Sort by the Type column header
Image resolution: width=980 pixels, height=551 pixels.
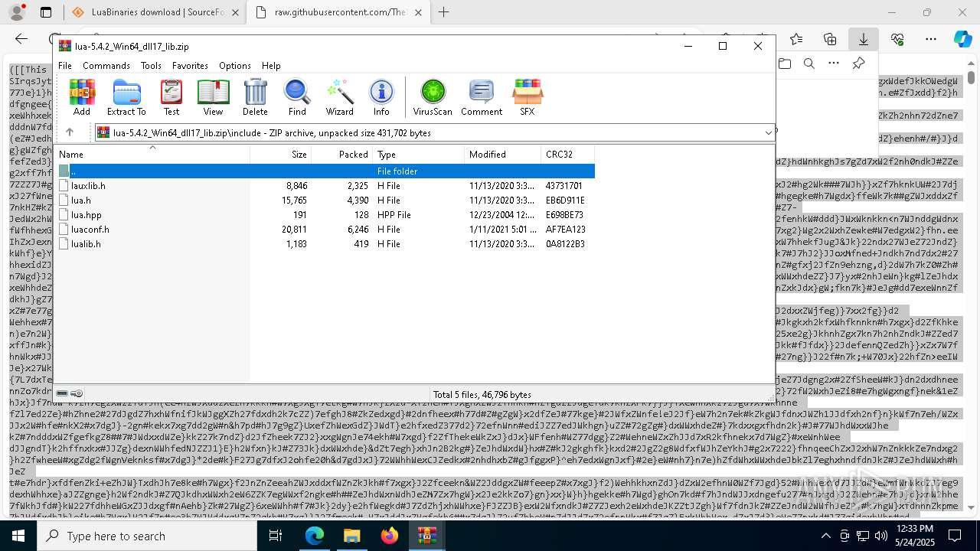coord(418,154)
